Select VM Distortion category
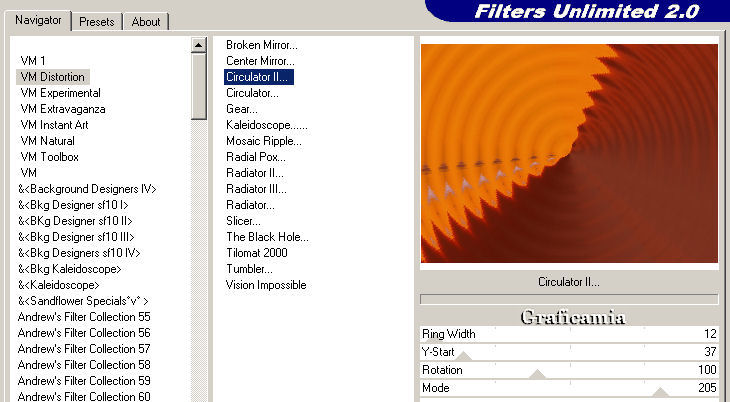730x402 pixels. pyautogui.click(x=53, y=77)
